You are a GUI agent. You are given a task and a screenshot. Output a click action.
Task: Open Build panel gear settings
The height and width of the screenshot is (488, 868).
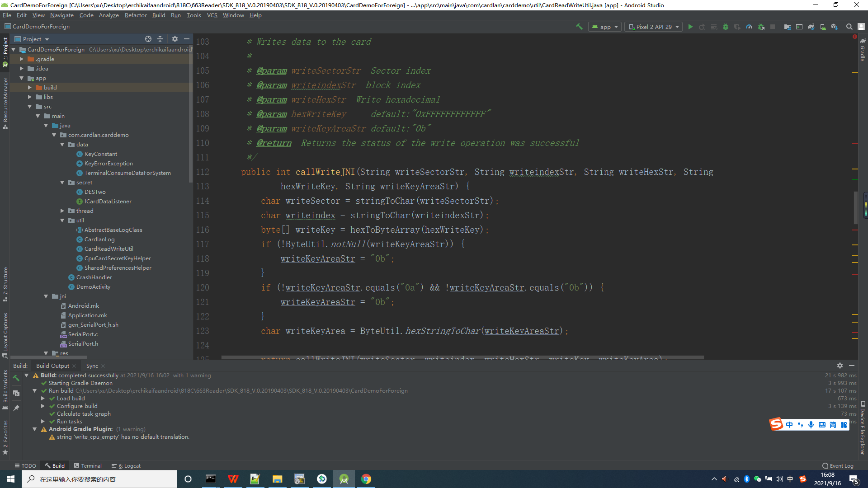(840, 366)
